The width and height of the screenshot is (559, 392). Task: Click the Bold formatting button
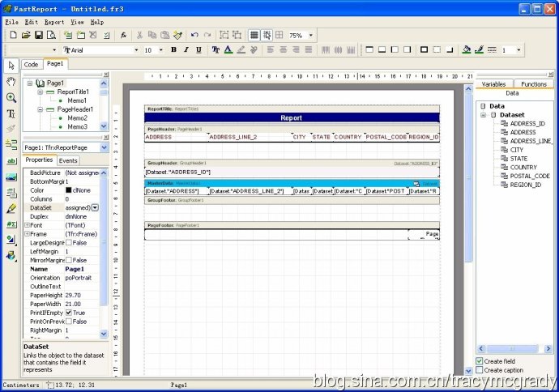[173, 50]
